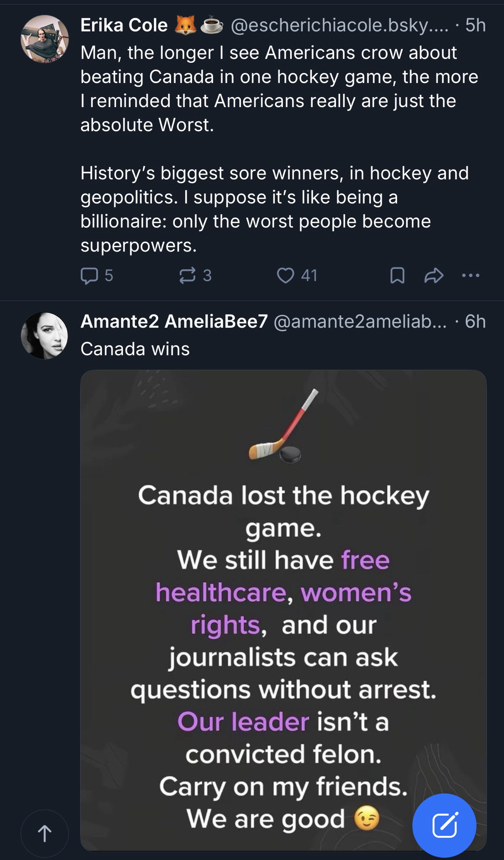This screenshot has height=860, width=504.
Task: Click the 6h timestamp on Amante2's post
Action: point(475,322)
